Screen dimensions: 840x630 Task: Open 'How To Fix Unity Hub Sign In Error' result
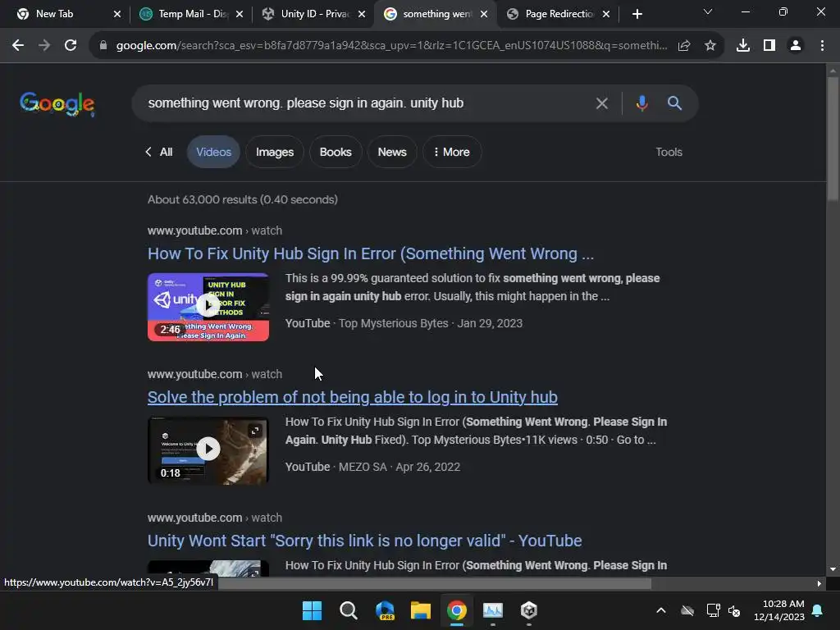pyautogui.click(x=371, y=253)
